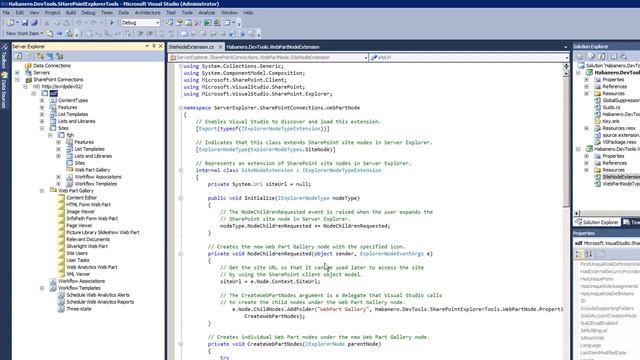Collapse the SharePoint Connections node

pos(17,80)
